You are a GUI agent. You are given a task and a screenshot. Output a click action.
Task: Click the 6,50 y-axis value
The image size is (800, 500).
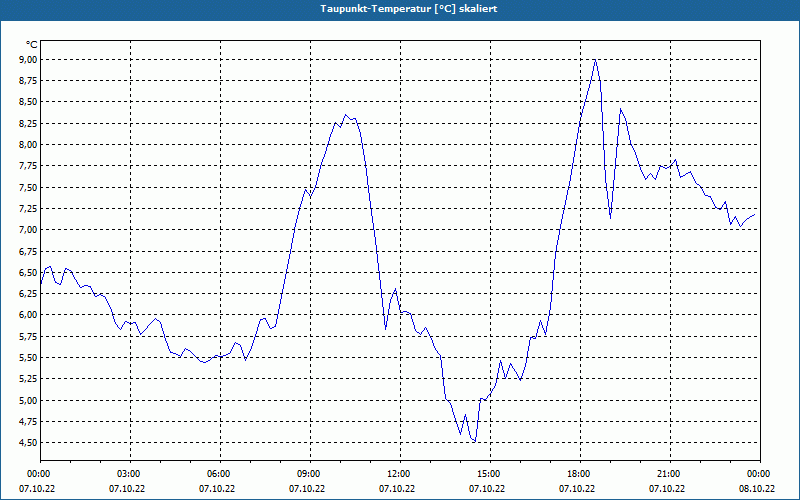[28, 272]
